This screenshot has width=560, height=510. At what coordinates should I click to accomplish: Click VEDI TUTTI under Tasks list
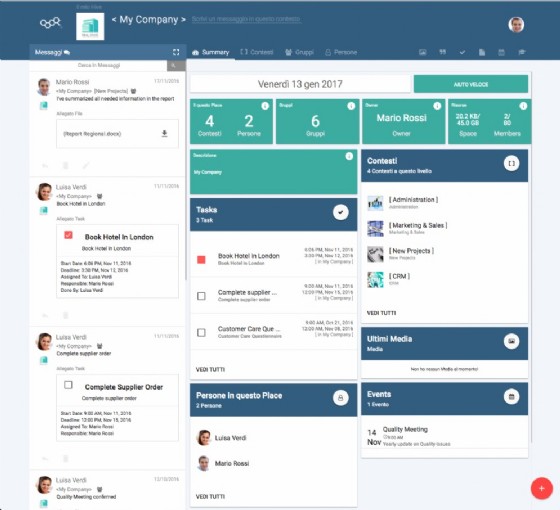click(210, 369)
